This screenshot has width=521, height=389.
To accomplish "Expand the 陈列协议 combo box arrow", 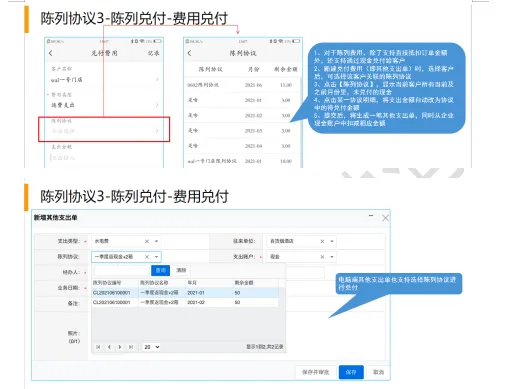I will pyautogui.click(x=156, y=257).
